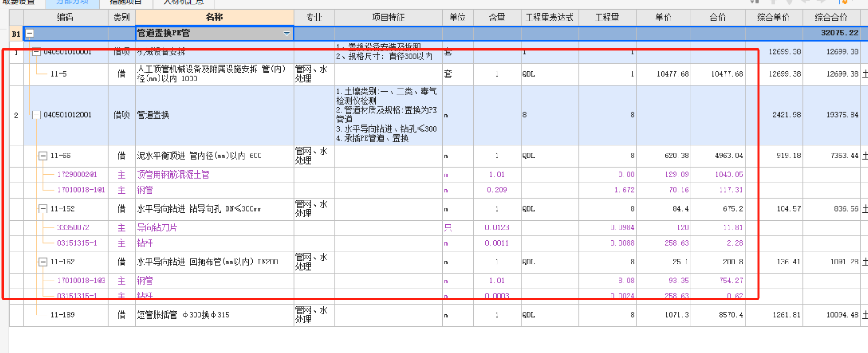Select material code 33350072
The image size is (868, 353).
(x=73, y=228)
